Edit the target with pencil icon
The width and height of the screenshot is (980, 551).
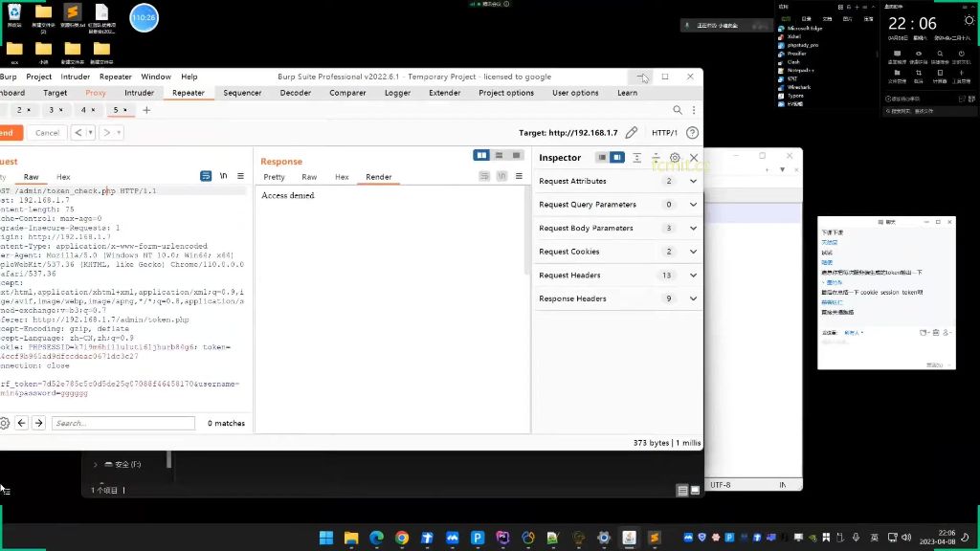click(632, 132)
